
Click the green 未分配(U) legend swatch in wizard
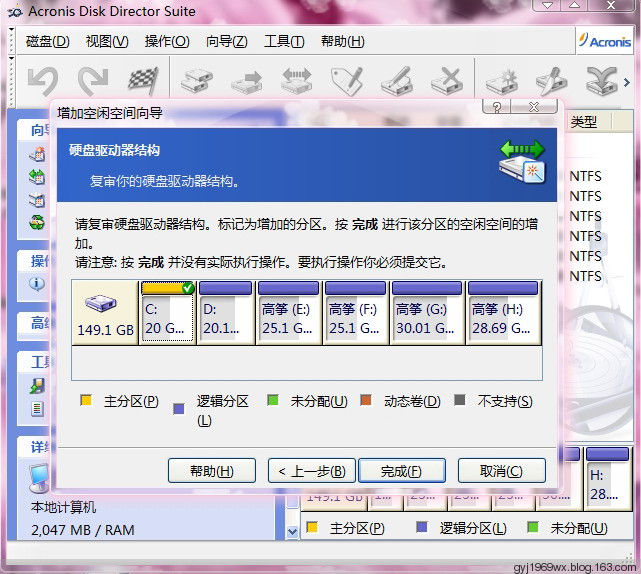point(273,400)
